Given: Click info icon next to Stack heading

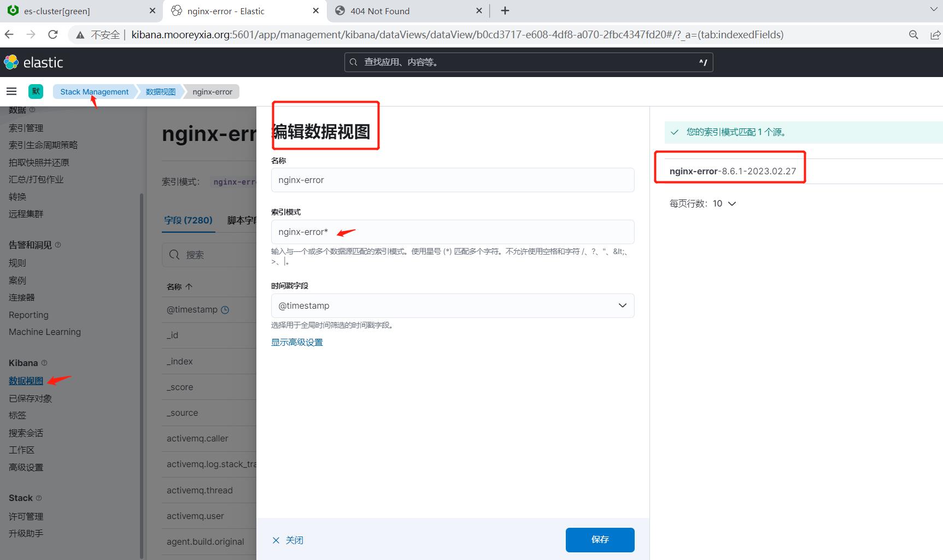Looking at the screenshot, I should [x=38, y=498].
